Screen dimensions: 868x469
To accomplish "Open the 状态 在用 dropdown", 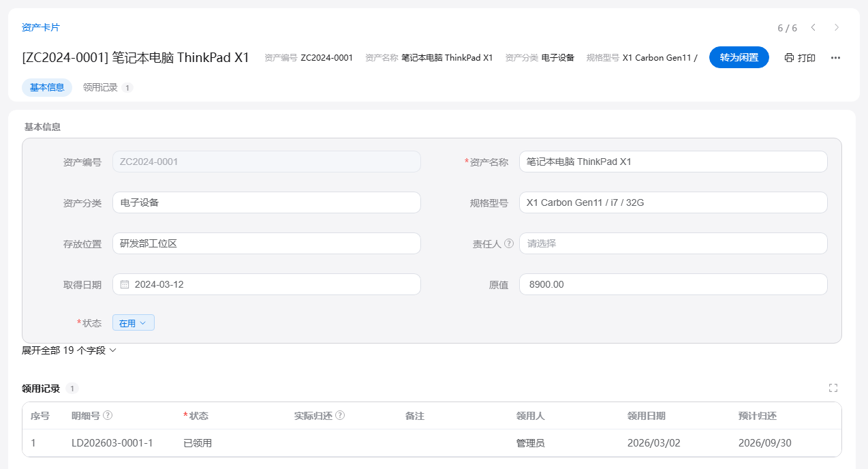I will tap(134, 323).
